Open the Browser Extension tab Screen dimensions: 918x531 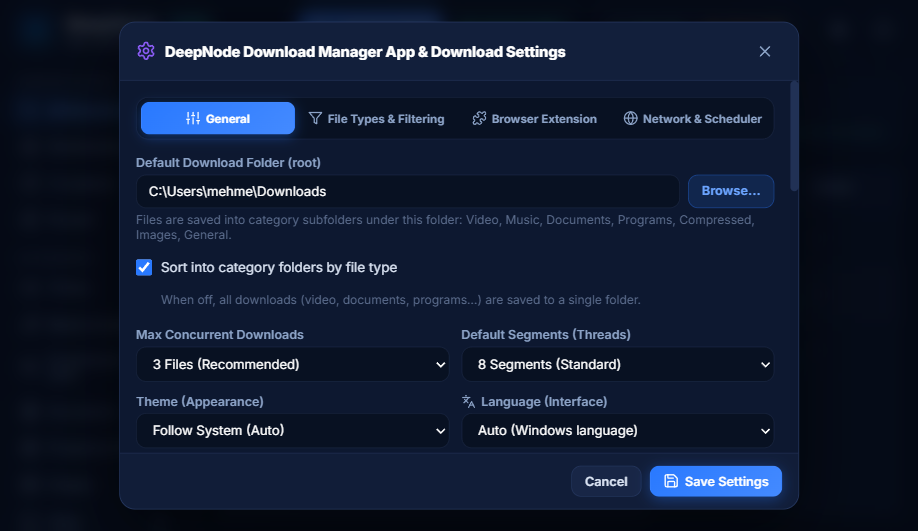(535, 118)
